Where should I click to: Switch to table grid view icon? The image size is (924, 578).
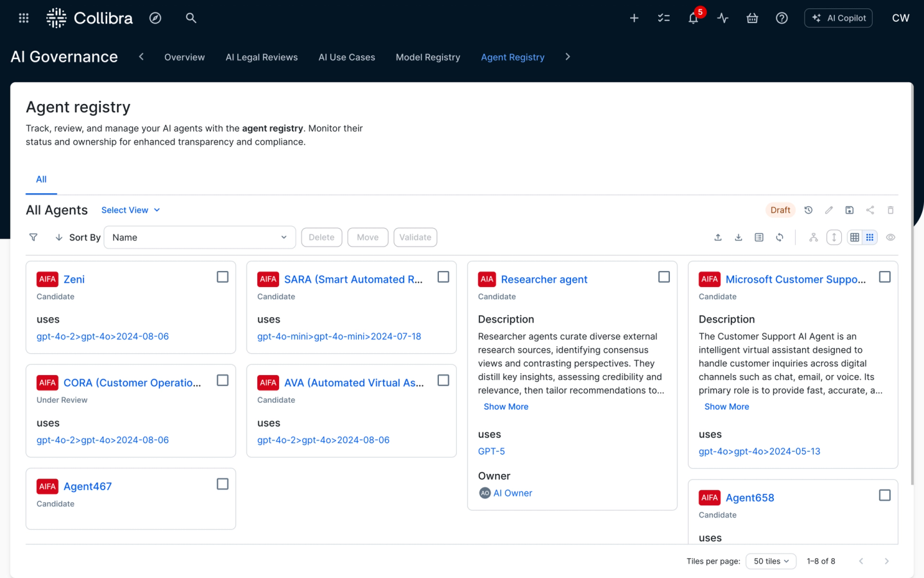tap(855, 238)
